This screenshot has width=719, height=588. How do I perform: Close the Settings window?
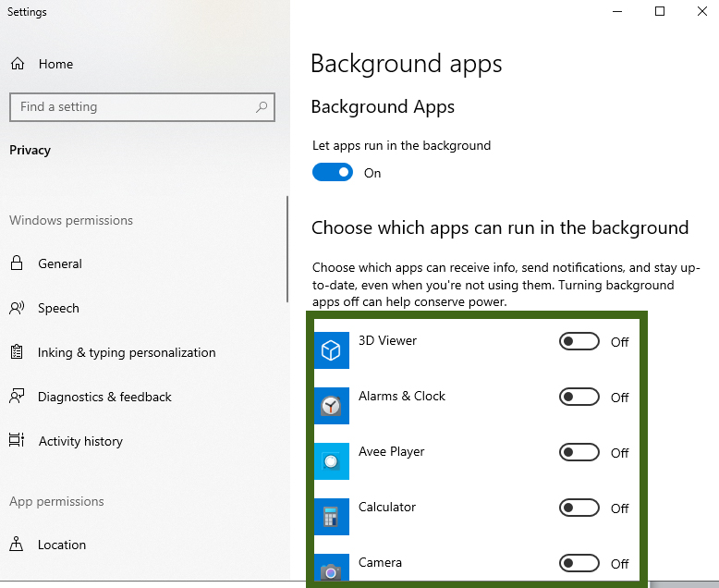[x=702, y=11]
